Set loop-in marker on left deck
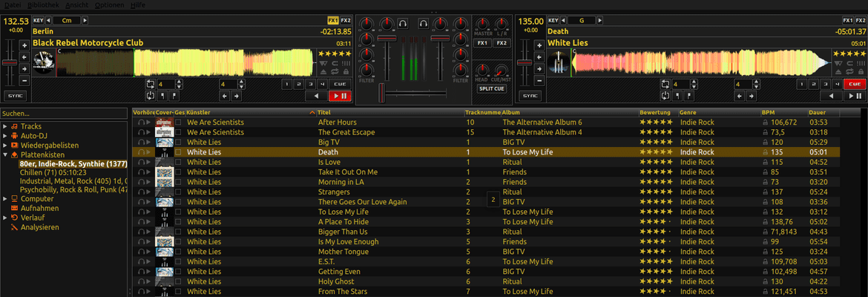 pos(162,96)
